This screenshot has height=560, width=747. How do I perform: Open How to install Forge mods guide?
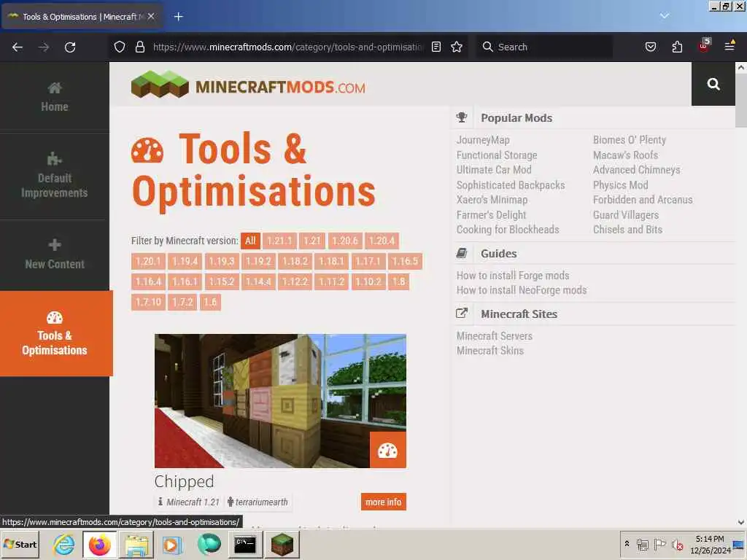(513, 276)
